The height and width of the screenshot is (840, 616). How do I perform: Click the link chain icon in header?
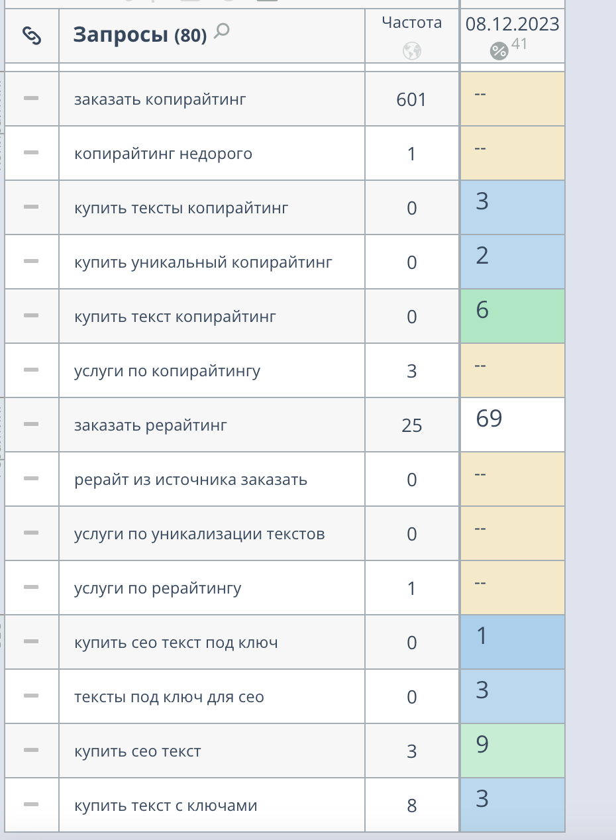pos(32,36)
